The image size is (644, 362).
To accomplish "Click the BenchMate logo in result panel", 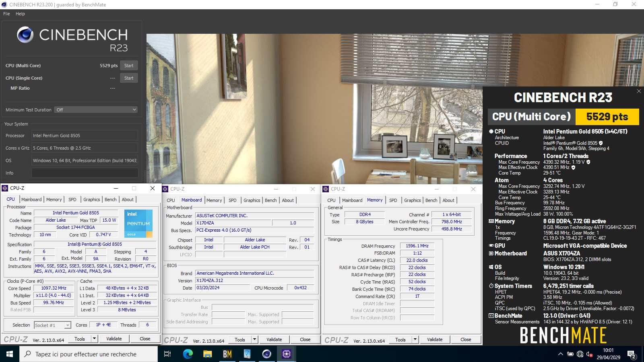I will coord(563,335).
